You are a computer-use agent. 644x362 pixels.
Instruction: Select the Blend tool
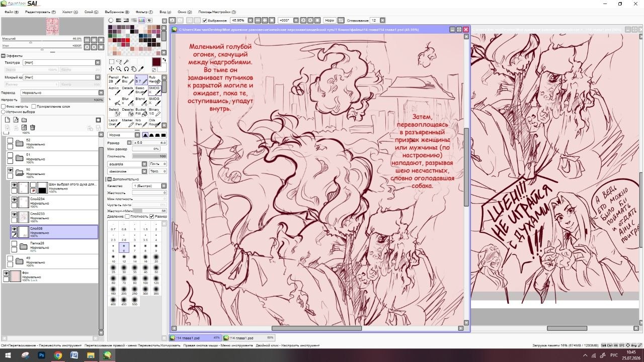(141, 101)
